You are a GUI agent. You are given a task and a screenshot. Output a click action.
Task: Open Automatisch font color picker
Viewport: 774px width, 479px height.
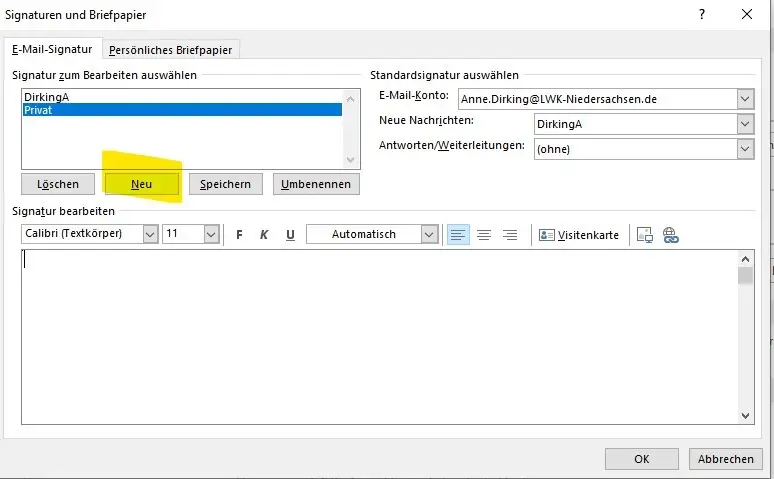(429, 234)
